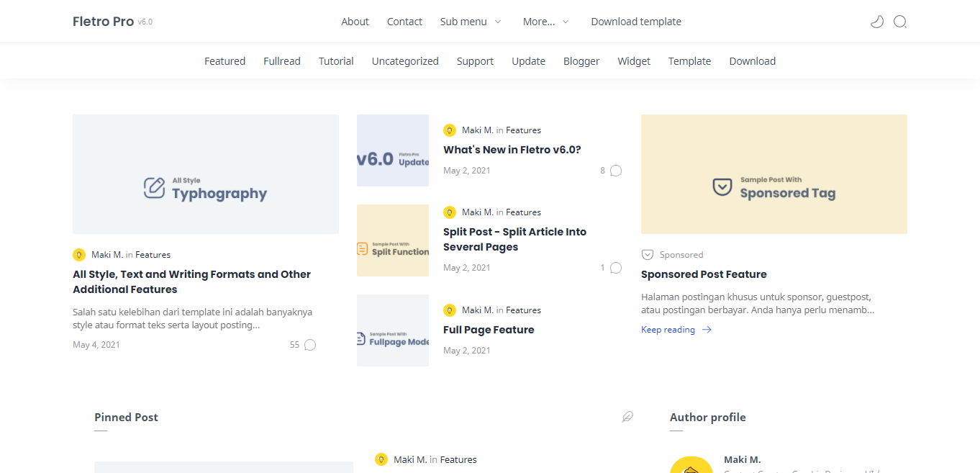Open the v6.0 Update thumbnail

click(393, 150)
